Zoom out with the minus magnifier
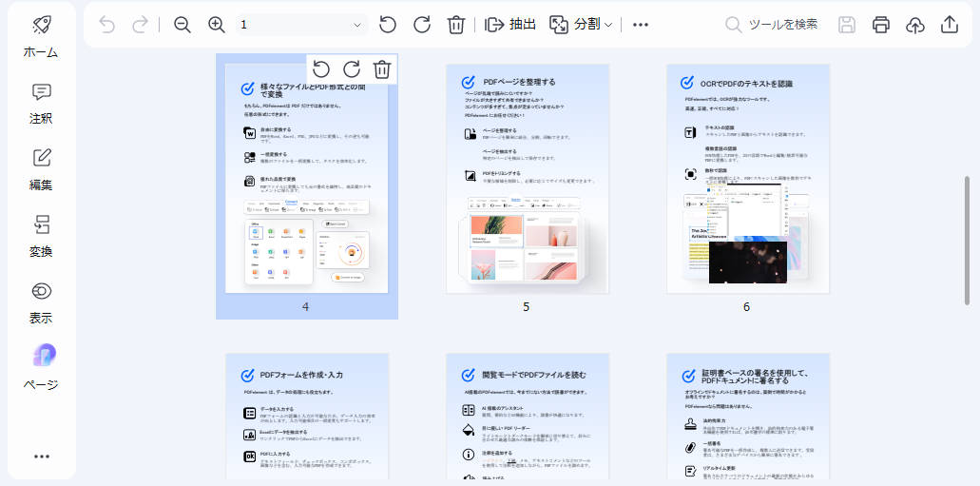Image resolution: width=980 pixels, height=486 pixels. (x=183, y=25)
